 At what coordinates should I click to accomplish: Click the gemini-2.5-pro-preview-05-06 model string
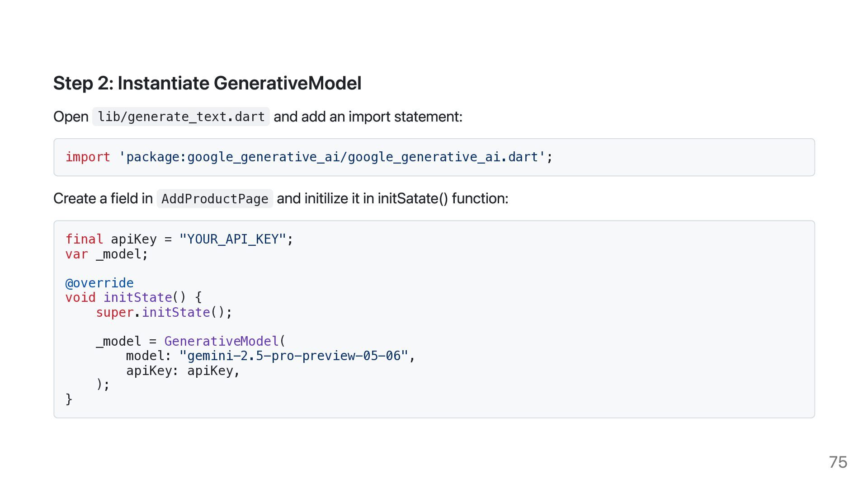[x=293, y=356]
